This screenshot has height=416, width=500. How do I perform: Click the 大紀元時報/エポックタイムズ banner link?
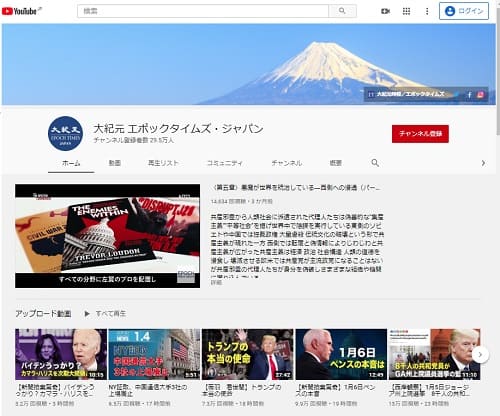[x=410, y=94]
